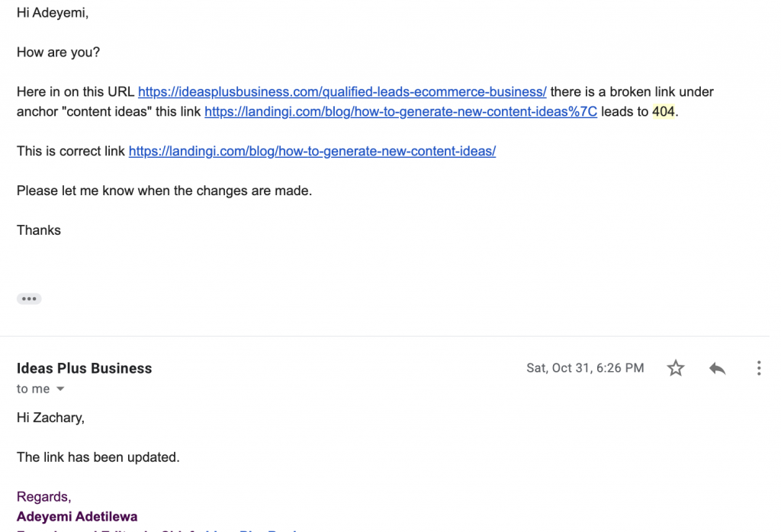
Task: Click the highlighted 404 text
Action: tap(664, 111)
